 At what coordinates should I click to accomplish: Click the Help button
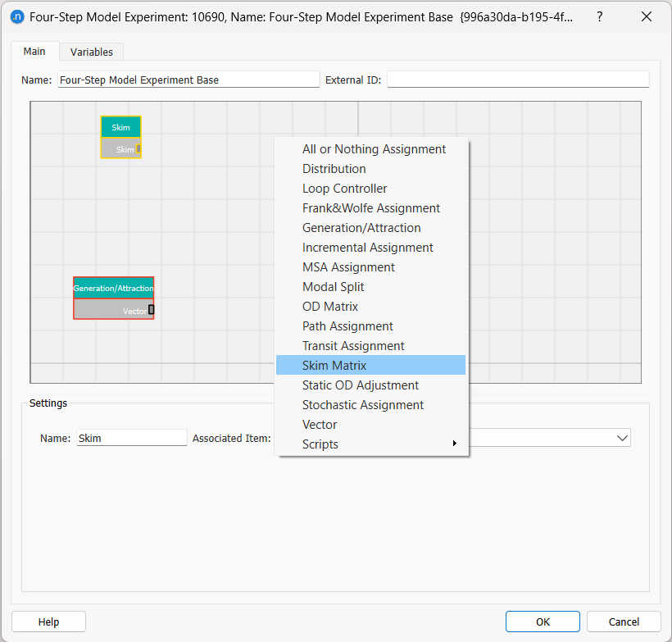(x=48, y=621)
